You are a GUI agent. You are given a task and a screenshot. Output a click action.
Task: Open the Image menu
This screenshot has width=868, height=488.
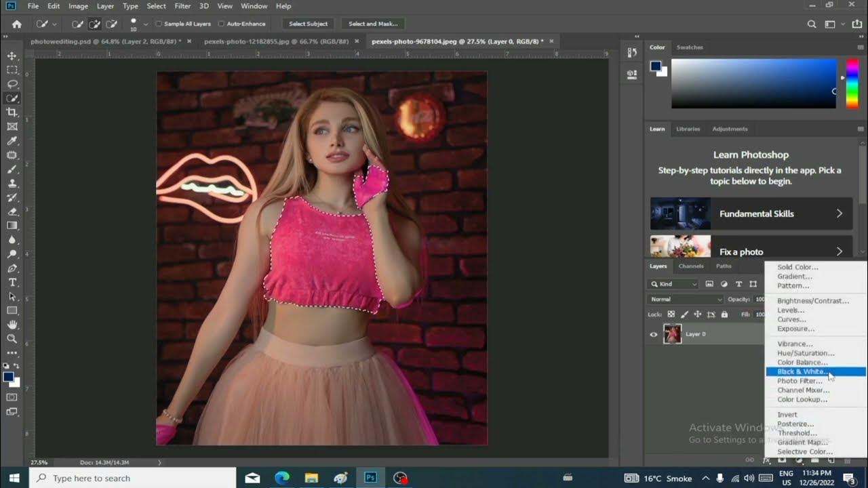coord(78,6)
